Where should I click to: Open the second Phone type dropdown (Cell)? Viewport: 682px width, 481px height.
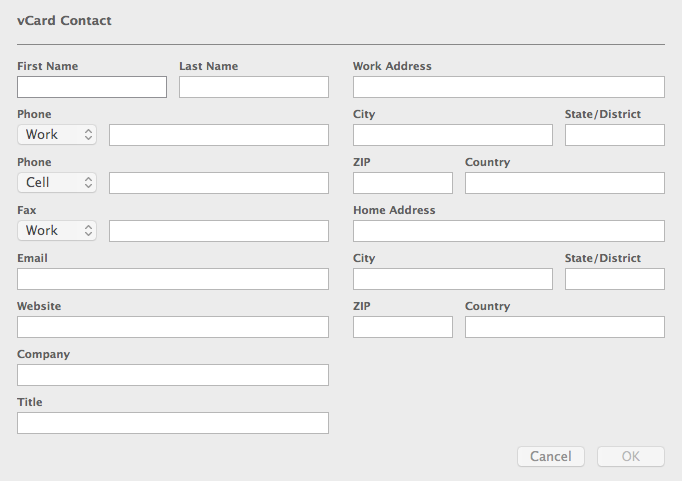(57, 183)
